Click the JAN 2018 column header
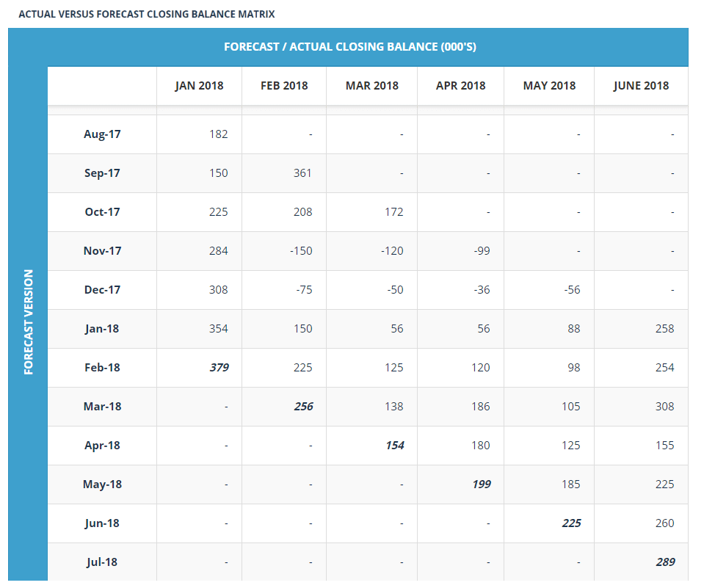This screenshot has width=704, height=588. coord(199,86)
